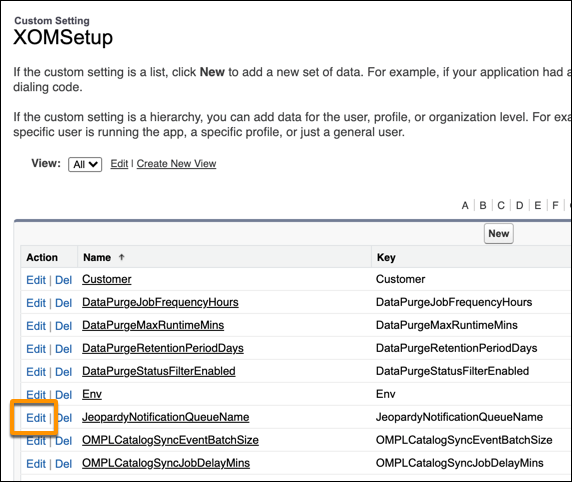This screenshot has height=482, width=572.
Task: Filter records by letter C
Action: [x=501, y=205]
